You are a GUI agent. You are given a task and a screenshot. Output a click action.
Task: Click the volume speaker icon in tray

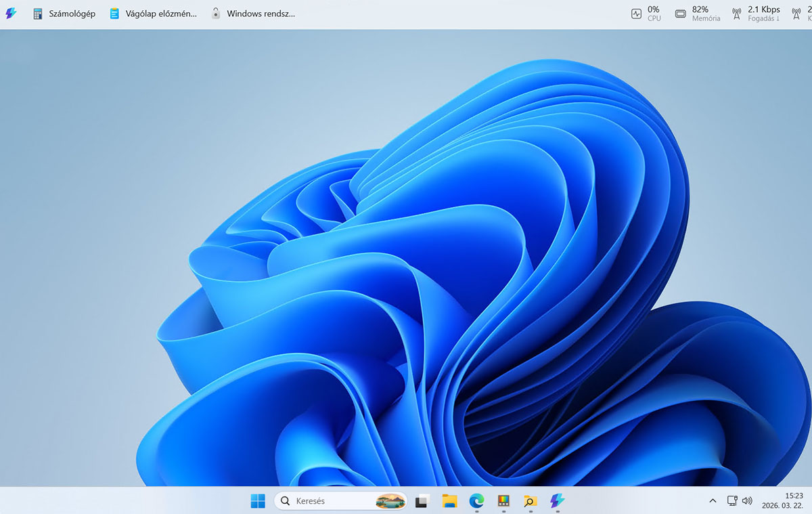747,501
